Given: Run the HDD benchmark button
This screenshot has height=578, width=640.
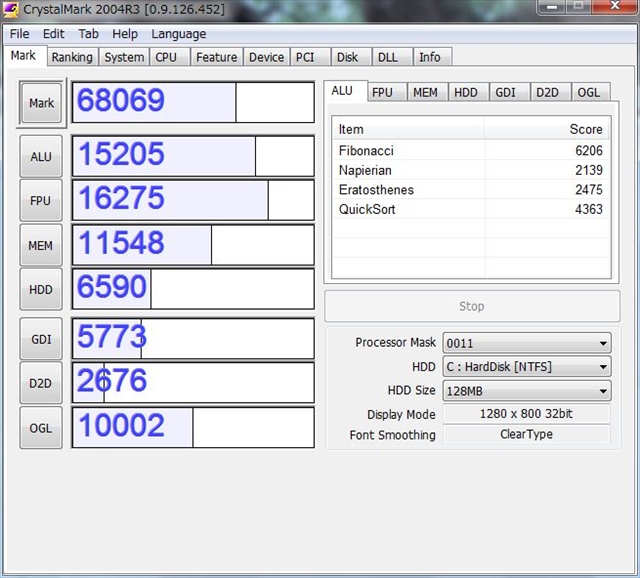Looking at the screenshot, I should pos(41,289).
